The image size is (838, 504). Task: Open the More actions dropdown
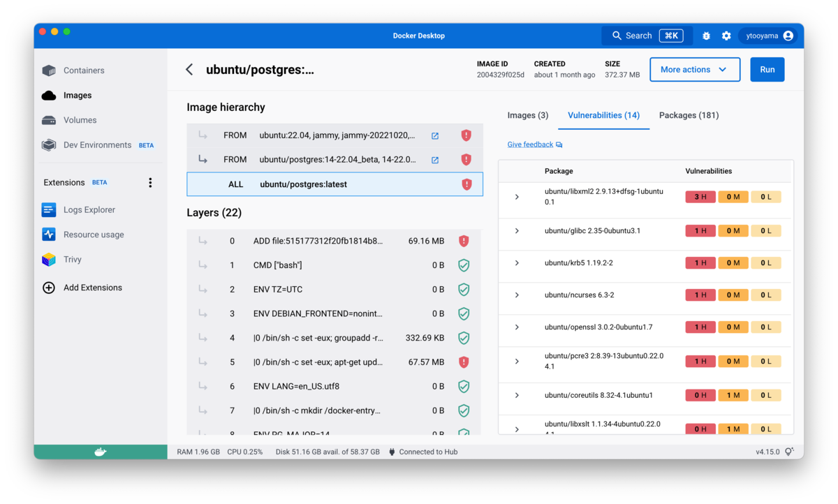coord(695,70)
